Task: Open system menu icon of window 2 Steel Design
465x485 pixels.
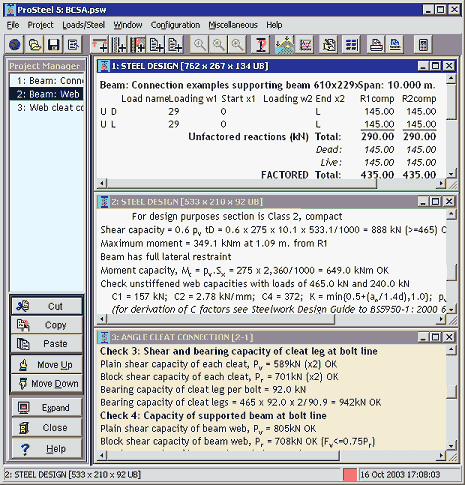Action: point(104,202)
